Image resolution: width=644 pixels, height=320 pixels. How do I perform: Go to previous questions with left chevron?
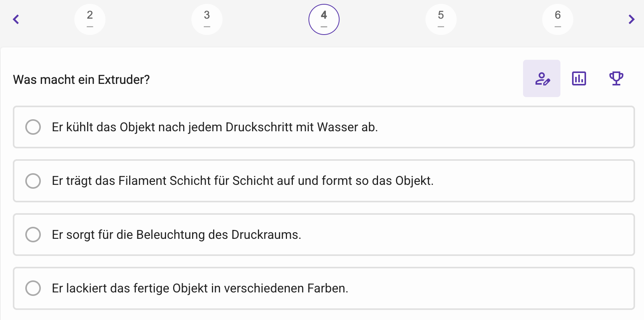pos(16,19)
